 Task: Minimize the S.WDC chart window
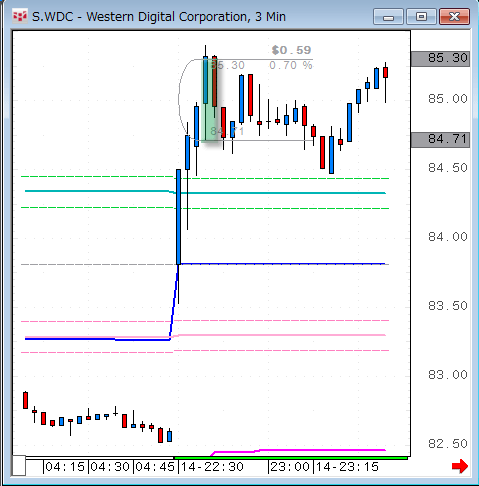pos(388,16)
